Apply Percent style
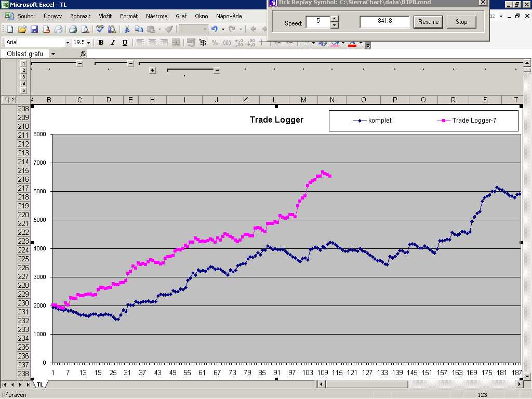532x399 pixels. coord(215,43)
